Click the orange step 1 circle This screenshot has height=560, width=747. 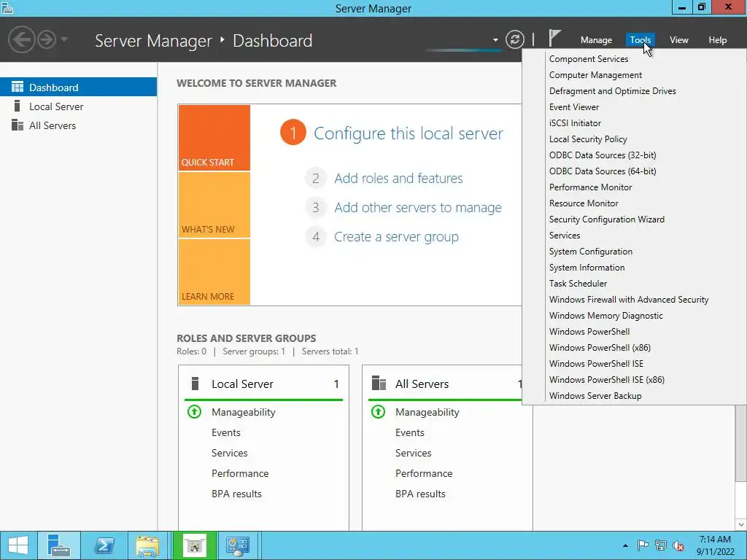click(x=293, y=133)
